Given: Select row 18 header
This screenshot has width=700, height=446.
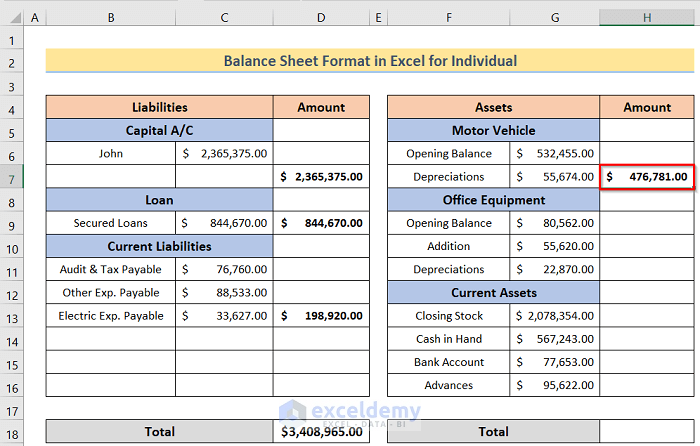Looking at the screenshot, I should click(x=12, y=432).
